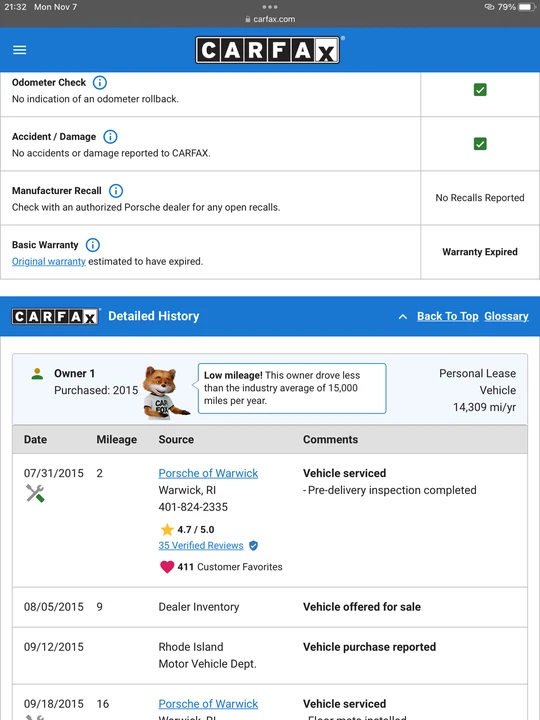This screenshot has width=540, height=720.
Task: Tap the CARFAX logo in header
Action: pyautogui.click(x=270, y=50)
